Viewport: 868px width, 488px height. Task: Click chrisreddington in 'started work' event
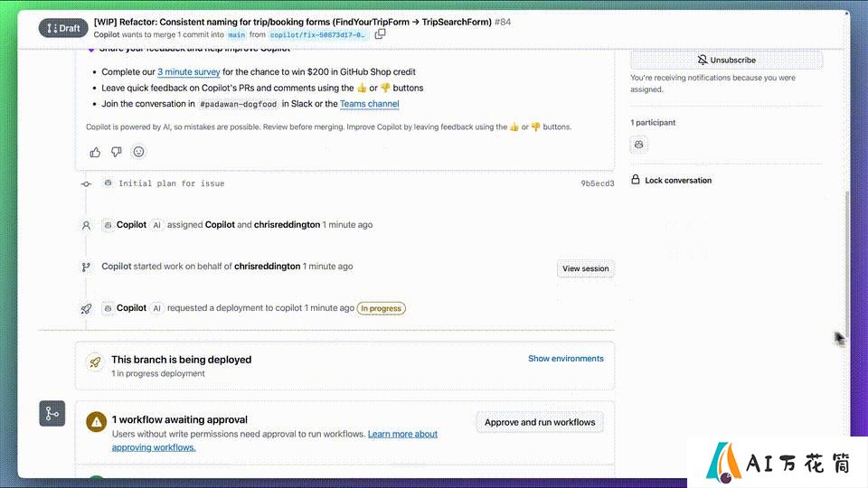(x=267, y=266)
